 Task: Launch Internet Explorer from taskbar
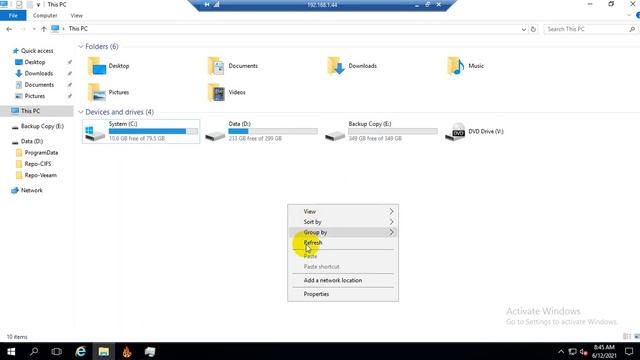80,351
